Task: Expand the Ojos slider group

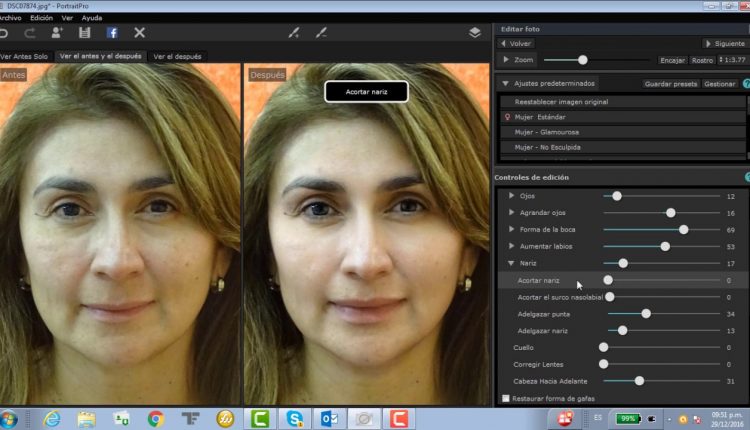Action: [511, 196]
